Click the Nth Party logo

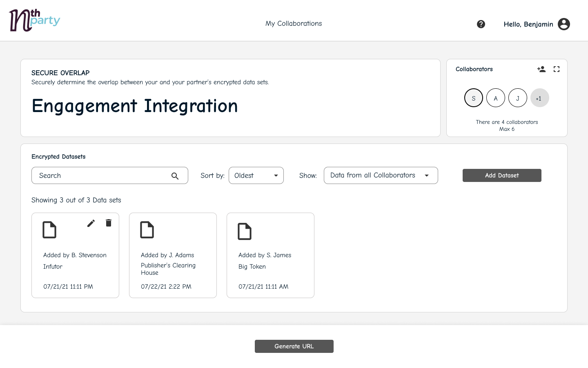tap(34, 20)
